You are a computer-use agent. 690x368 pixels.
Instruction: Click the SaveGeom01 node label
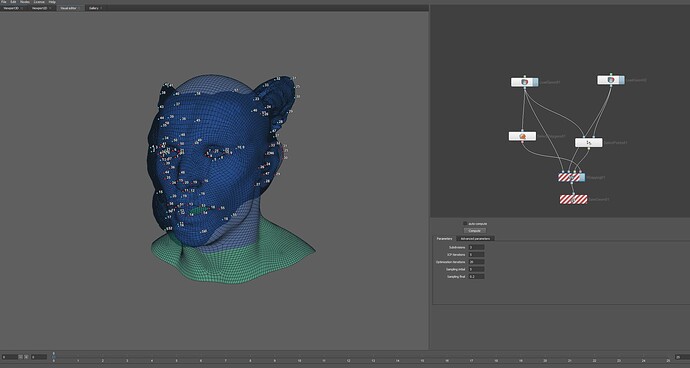tap(599, 199)
